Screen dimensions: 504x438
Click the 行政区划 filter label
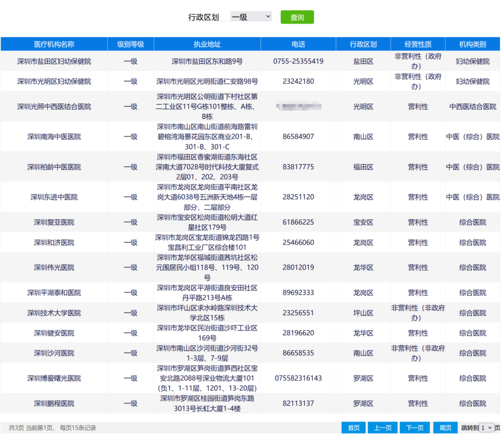coord(203,17)
